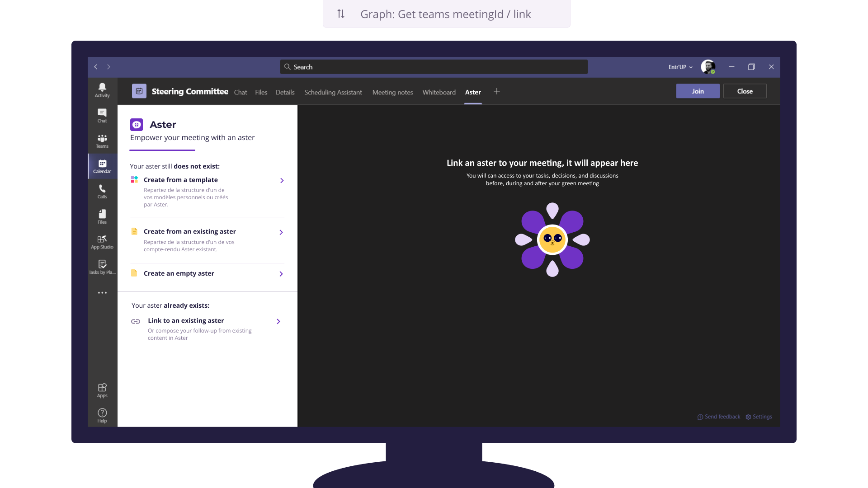Show more apps via ellipsis icon

point(102,293)
